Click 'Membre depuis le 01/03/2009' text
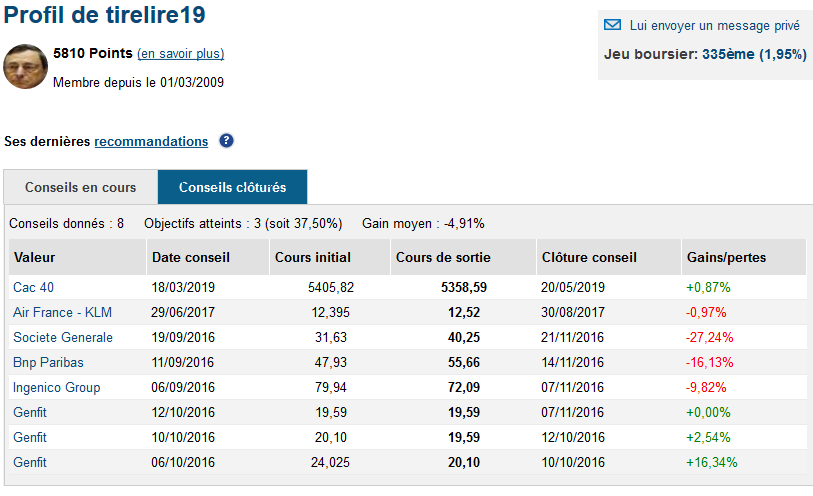This screenshot has height=496, width=813. tap(138, 82)
